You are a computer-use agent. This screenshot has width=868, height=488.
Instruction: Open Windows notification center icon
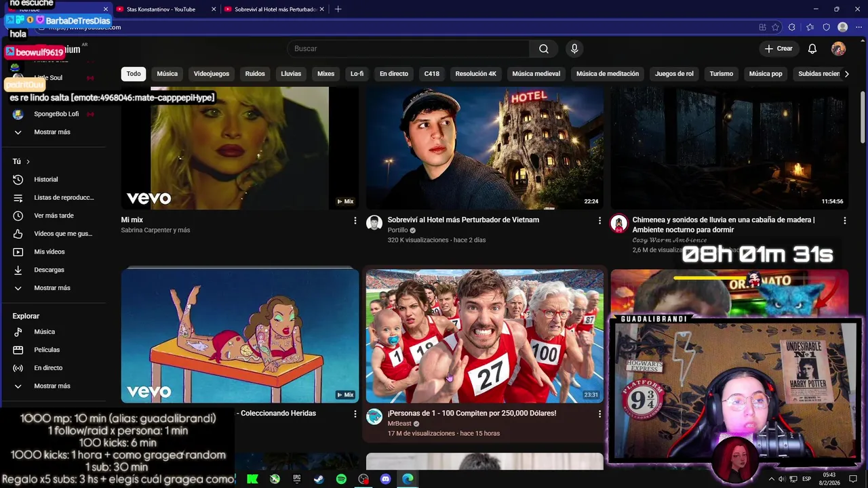coord(853,479)
